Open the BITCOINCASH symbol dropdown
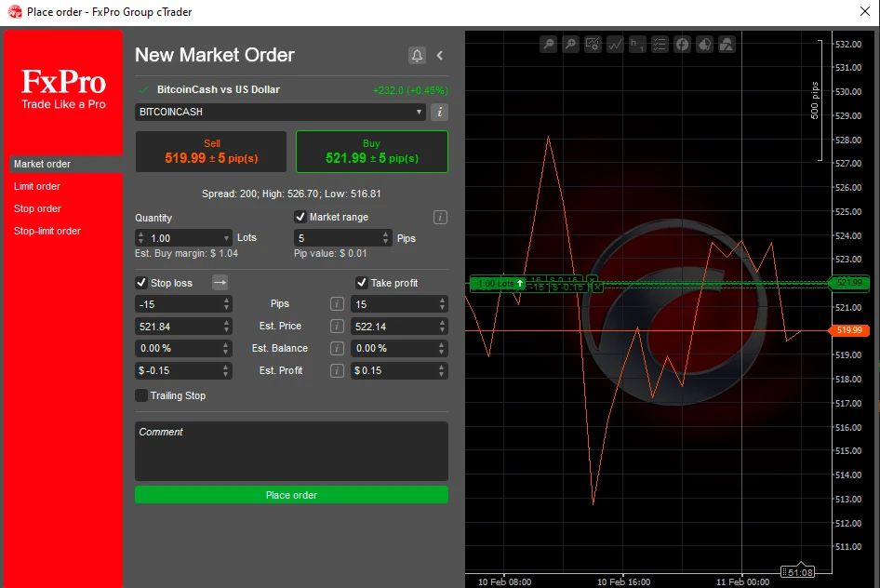This screenshot has width=880, height=588. pyautogui.click(x=279, y=113)
